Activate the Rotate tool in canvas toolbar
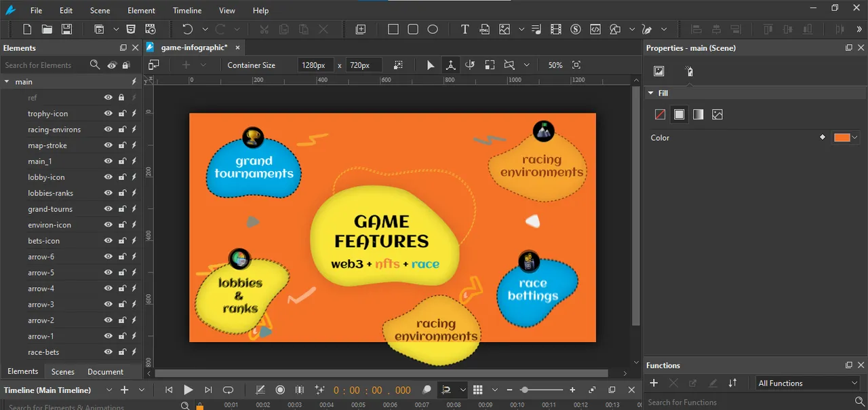The width and height of the screenshot is (868, 410). [469, 65]
